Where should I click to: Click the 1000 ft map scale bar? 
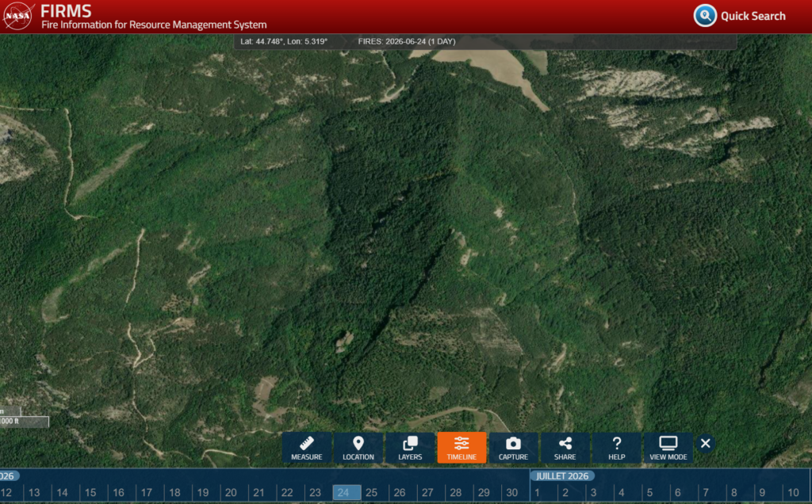[x=25, y=421]
